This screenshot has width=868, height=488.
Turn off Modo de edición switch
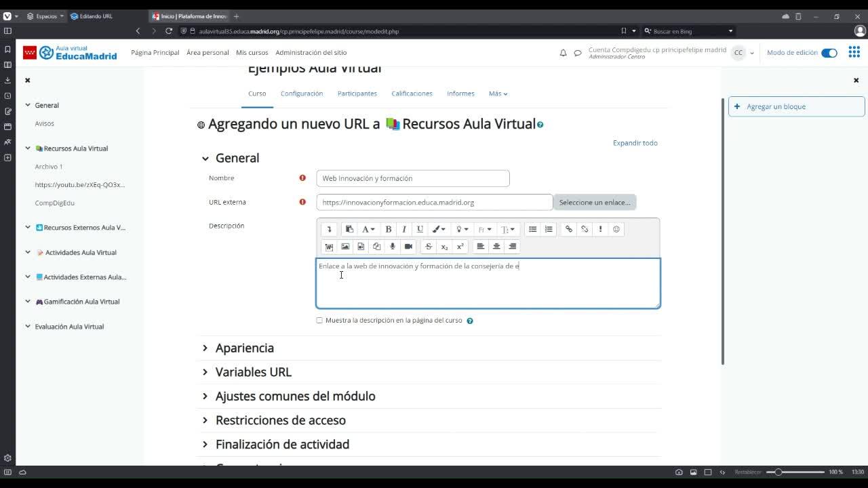pos(829,53)
